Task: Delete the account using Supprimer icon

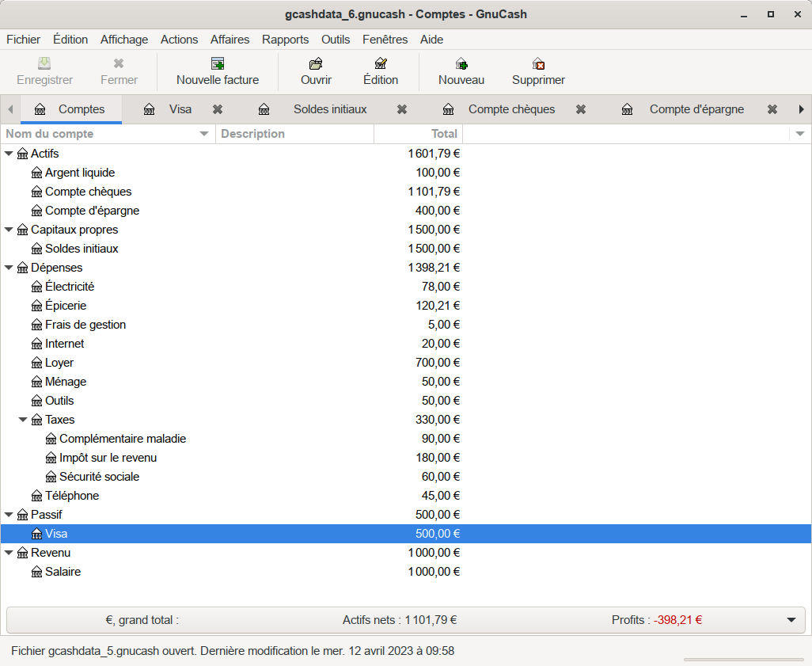Action: coord(538,64)
